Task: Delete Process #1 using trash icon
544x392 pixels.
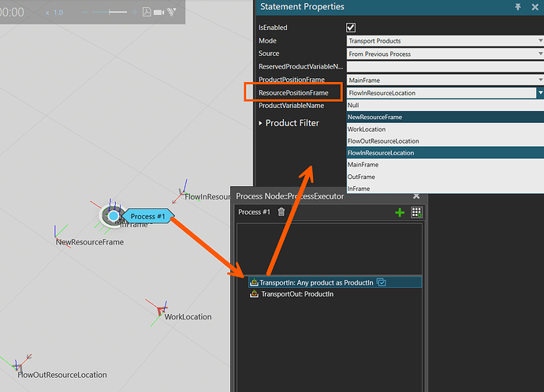Action: point(281,212)
